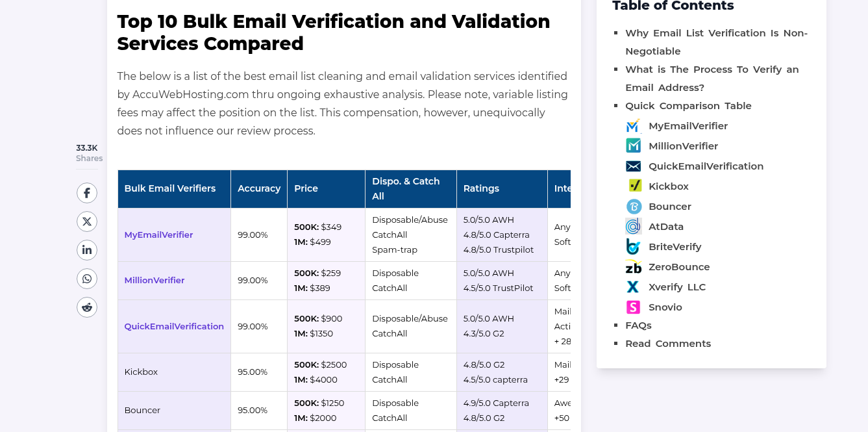Viewport: 868px width, 432px height.
Task: Navigate to Read Comments section
Action: (x=668, y=344)
